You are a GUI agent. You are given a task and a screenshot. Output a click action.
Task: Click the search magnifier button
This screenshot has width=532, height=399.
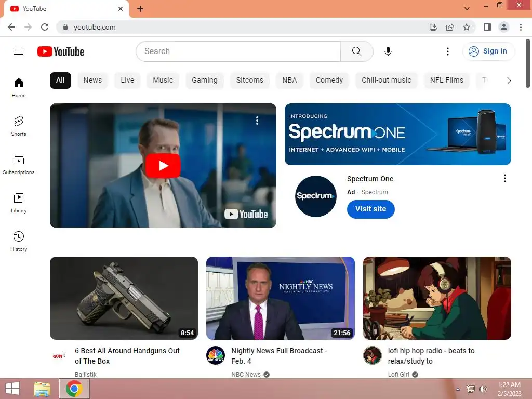[356, 51]
